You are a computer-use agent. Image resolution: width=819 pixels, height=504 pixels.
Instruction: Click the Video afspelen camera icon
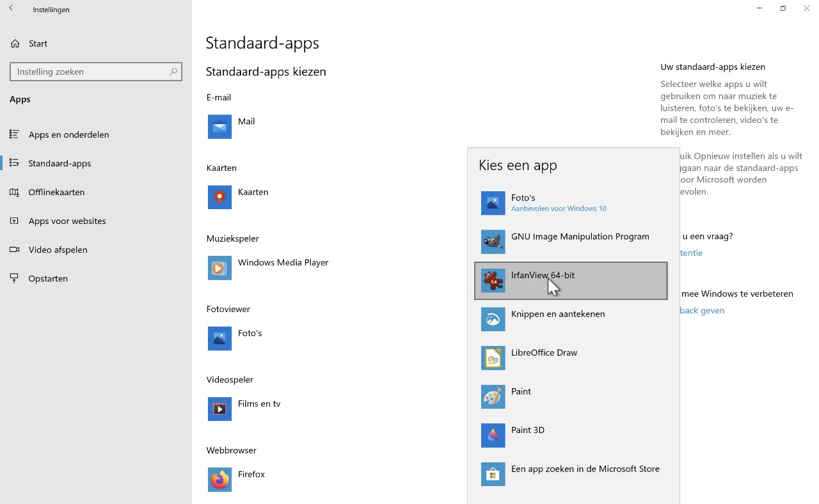tap(15, 249)
